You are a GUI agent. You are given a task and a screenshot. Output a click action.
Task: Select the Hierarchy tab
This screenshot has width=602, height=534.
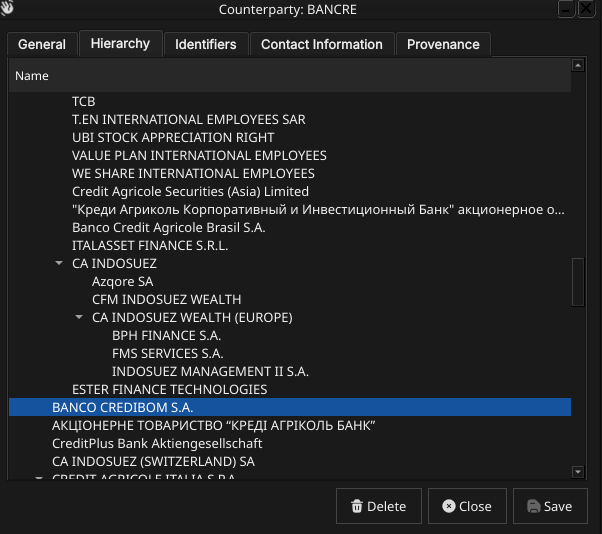pos(121,43)
